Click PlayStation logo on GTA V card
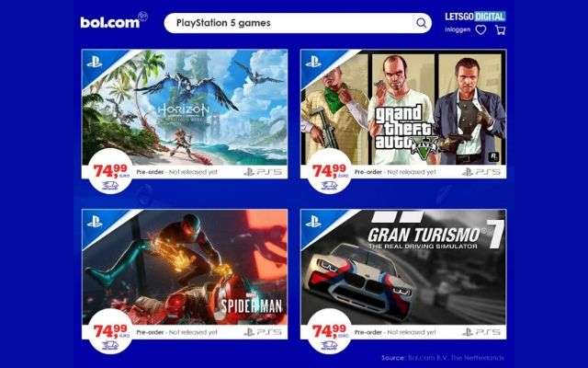The height and width of the screenshot is (368, 588). [x=312, y=62]
